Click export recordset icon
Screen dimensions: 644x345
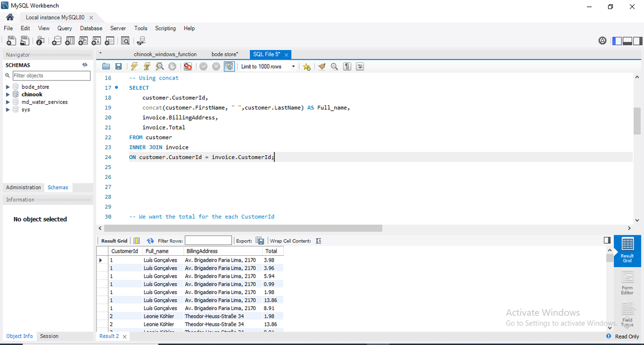[260, 241]
